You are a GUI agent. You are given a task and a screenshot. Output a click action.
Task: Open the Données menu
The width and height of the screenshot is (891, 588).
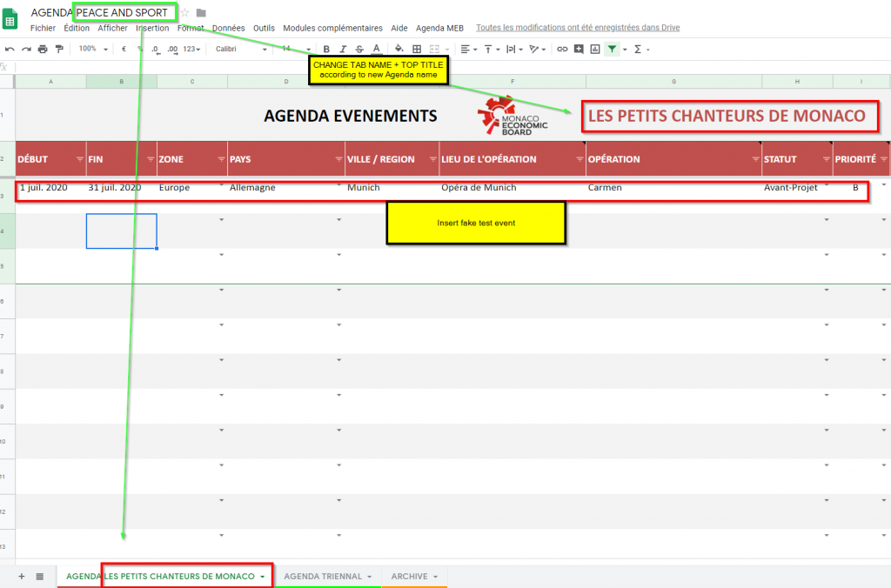point(227,28)
